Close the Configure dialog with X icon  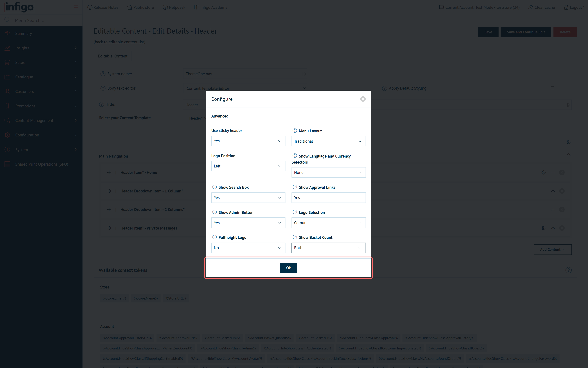pyautogui.click(x=363, y=99)
